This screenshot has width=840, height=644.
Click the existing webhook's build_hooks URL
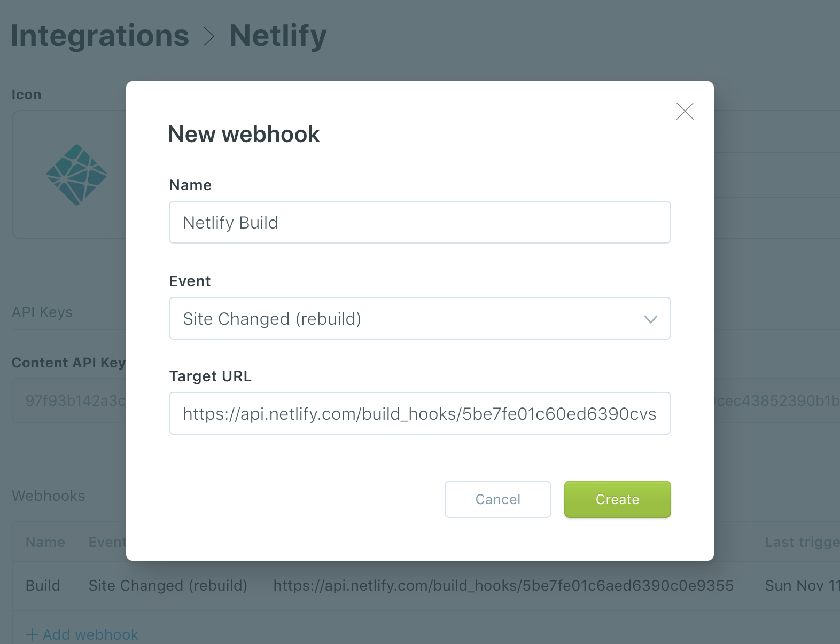tap(503, 586)
